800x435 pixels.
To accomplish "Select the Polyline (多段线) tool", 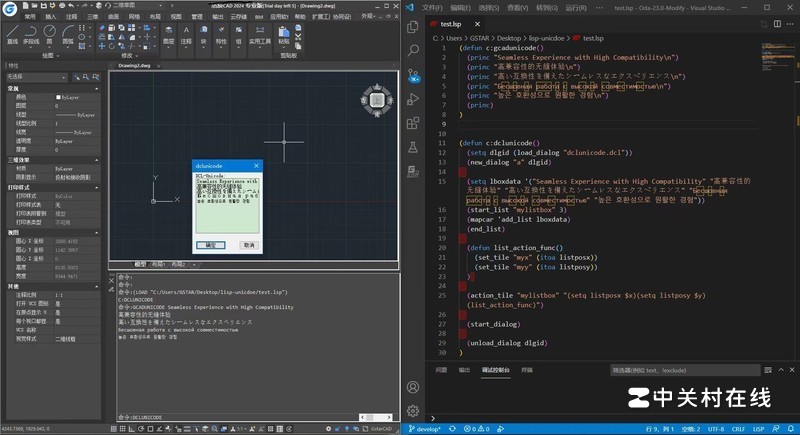I will click(31, 33).
